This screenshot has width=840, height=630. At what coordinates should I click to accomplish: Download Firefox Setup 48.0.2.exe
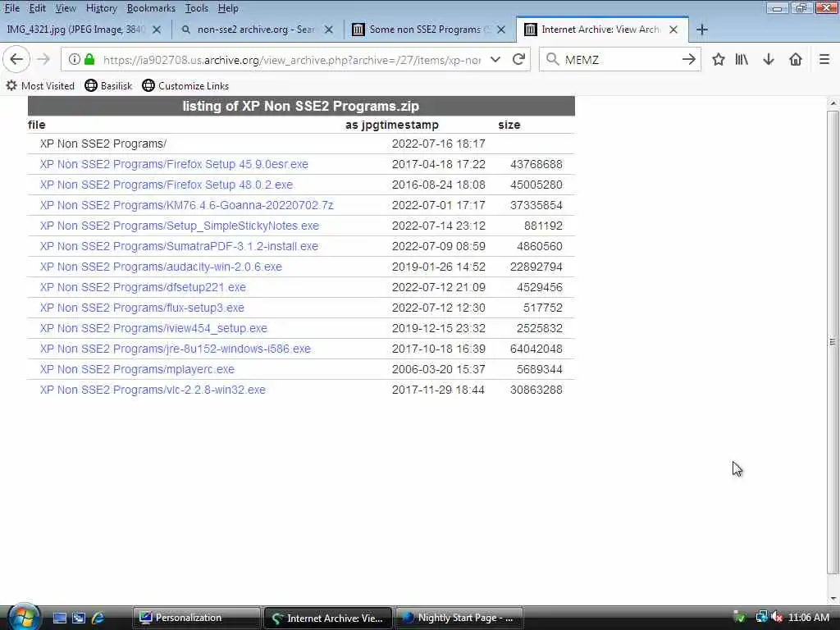166,185
